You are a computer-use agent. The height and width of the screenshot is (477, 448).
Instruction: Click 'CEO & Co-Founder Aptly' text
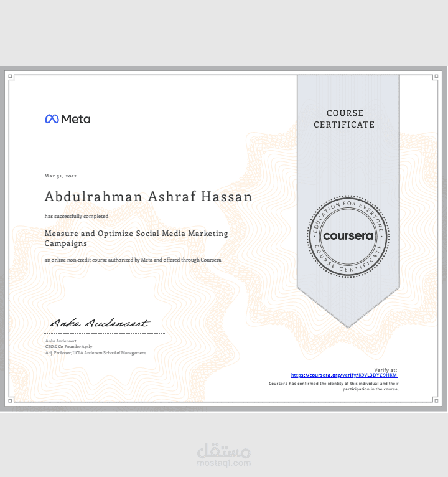(68, 347)
